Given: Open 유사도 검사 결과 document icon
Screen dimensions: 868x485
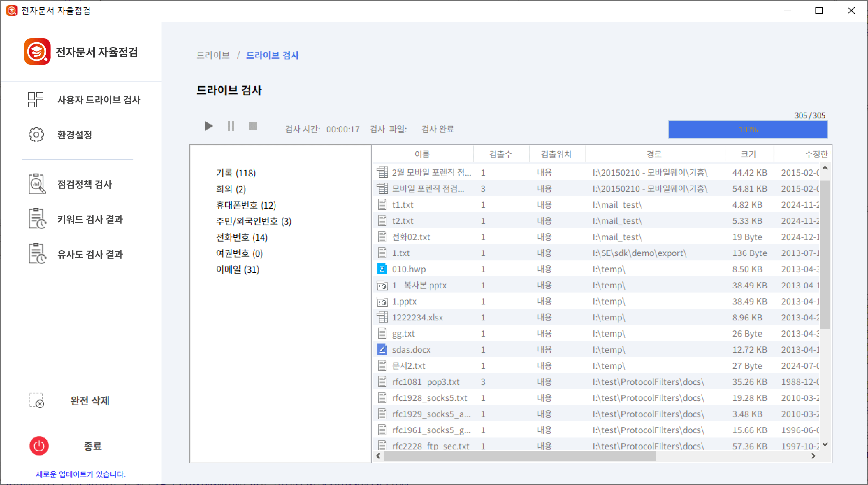Looking at the screenshot, I should (37, 254).
